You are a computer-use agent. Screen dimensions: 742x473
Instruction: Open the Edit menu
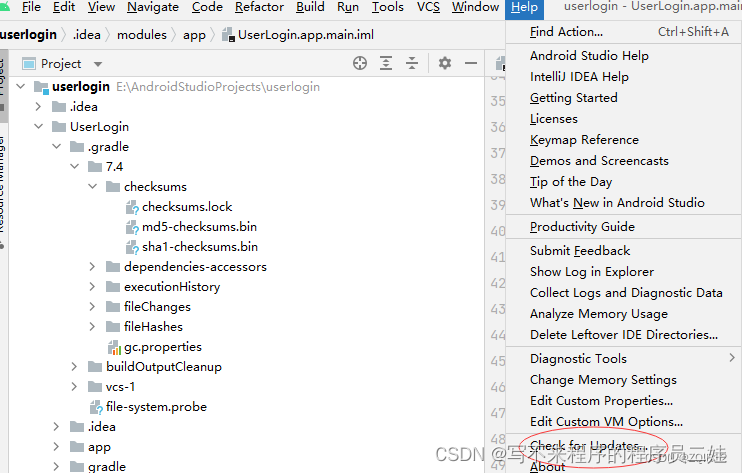[x=64, y=7]
